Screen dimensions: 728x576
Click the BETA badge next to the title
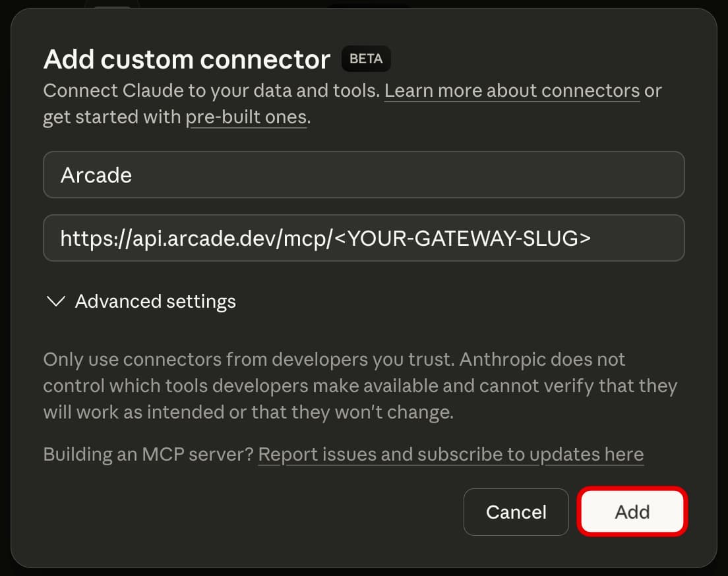pos(366,59)
